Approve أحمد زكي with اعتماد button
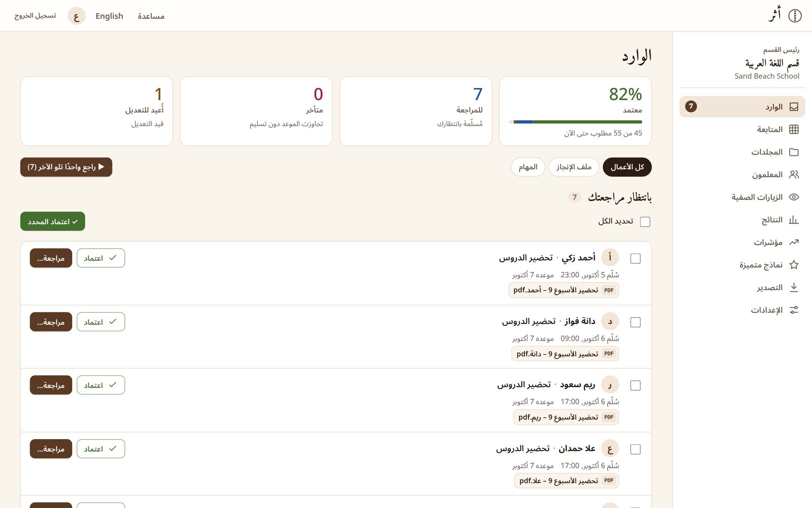This screenshot has width=812, height=508. (101, 258)
